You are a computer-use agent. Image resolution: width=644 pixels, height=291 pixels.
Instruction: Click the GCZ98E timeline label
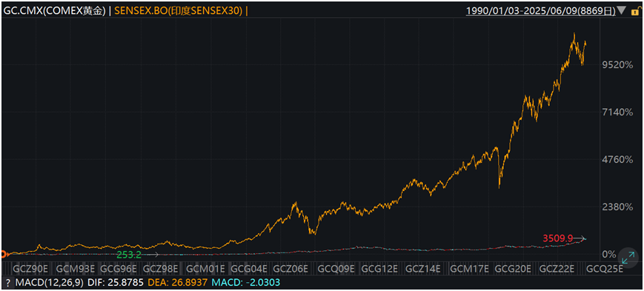point(160,269)
